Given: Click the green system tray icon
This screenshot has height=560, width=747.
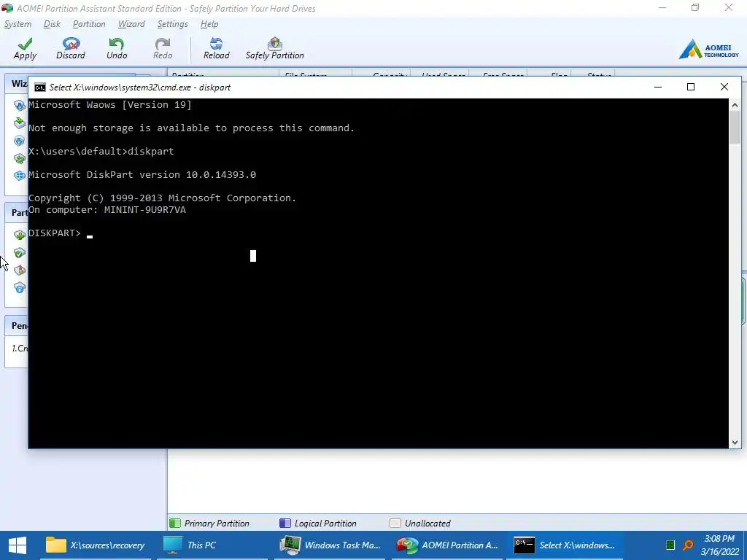Looking at the screenshot, I should pos(670,545).
